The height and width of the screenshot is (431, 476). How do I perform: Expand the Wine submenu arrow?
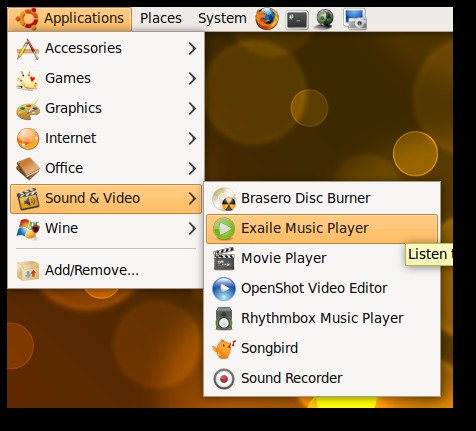[192, 229]
